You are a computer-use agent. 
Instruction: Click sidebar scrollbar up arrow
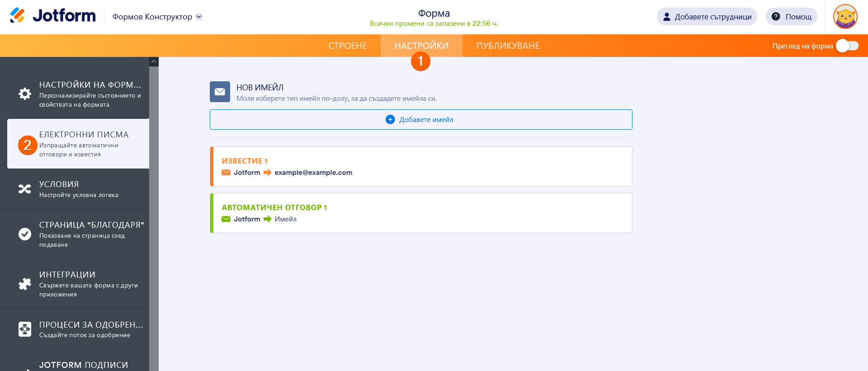(154, 61)
